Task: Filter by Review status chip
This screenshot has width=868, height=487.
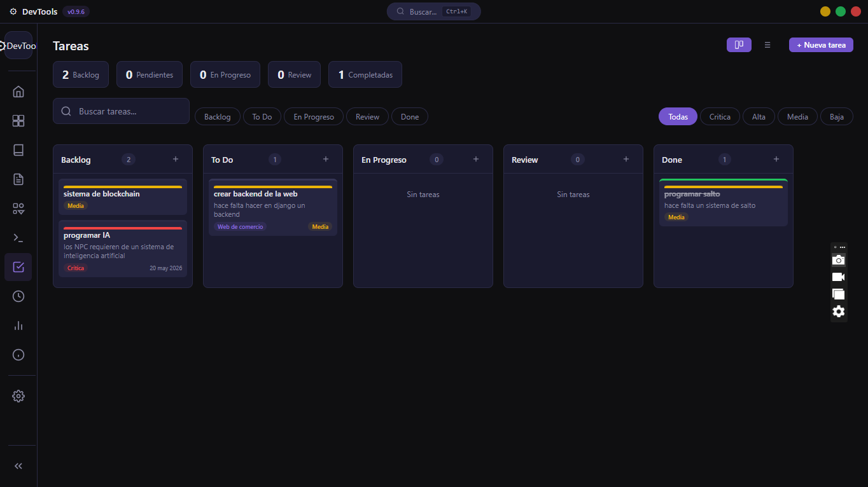Action: (367, 117)
